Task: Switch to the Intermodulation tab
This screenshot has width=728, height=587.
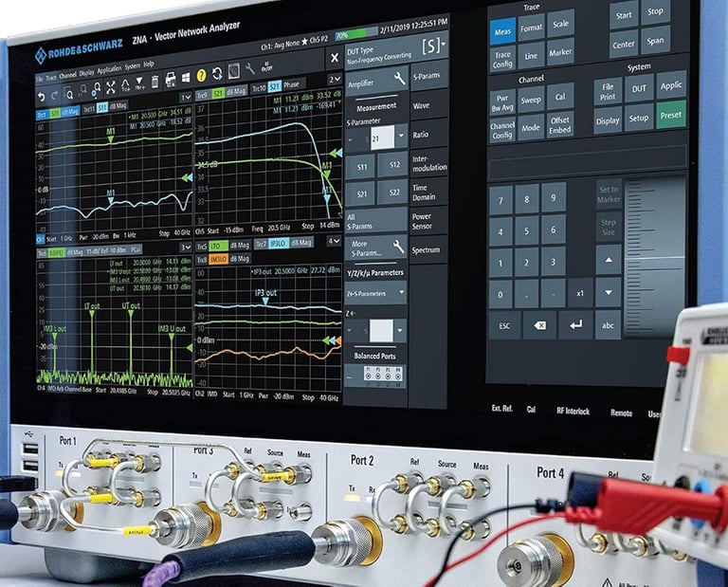Action: point(429,163)
